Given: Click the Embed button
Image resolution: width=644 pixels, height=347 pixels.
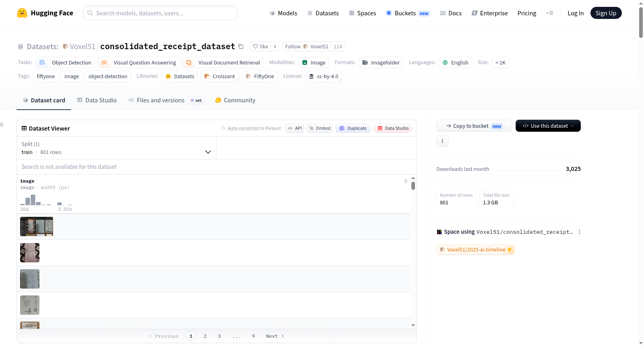Looking at the screenshot, I should pyautogui.click(x=320, y=128).
